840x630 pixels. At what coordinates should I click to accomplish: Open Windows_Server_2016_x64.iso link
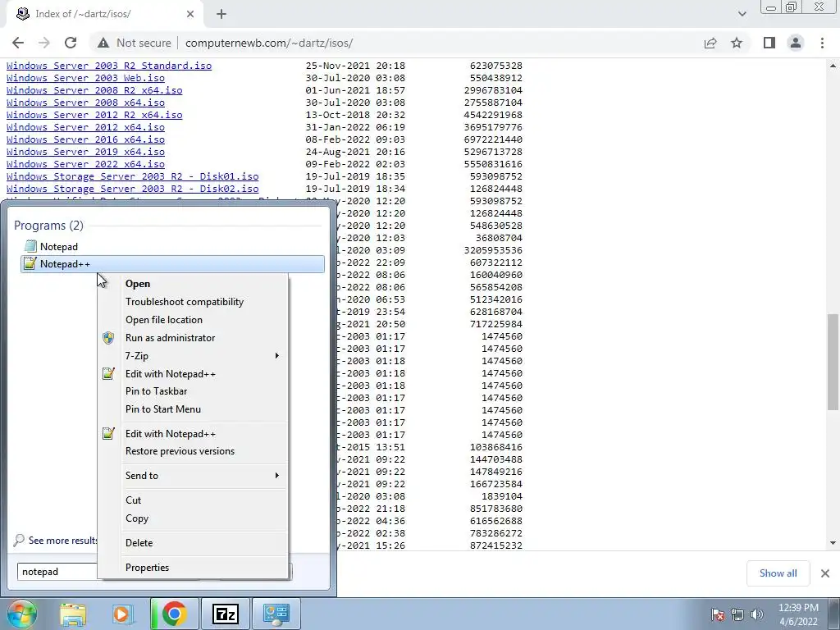[x=85, y=139]
